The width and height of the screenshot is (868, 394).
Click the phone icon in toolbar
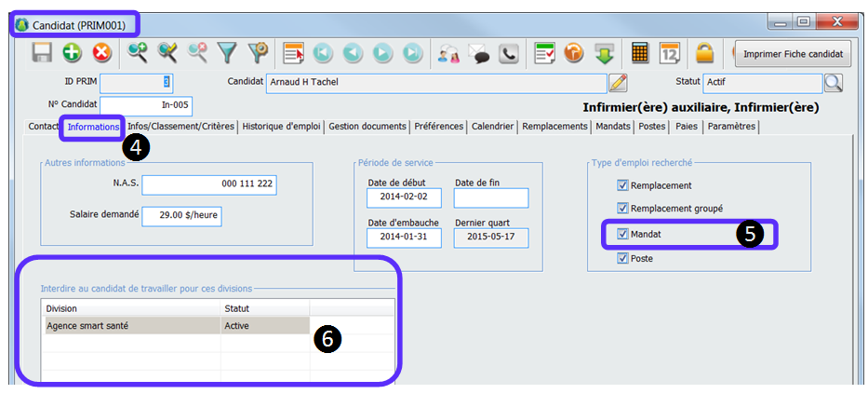click(508, 54)
